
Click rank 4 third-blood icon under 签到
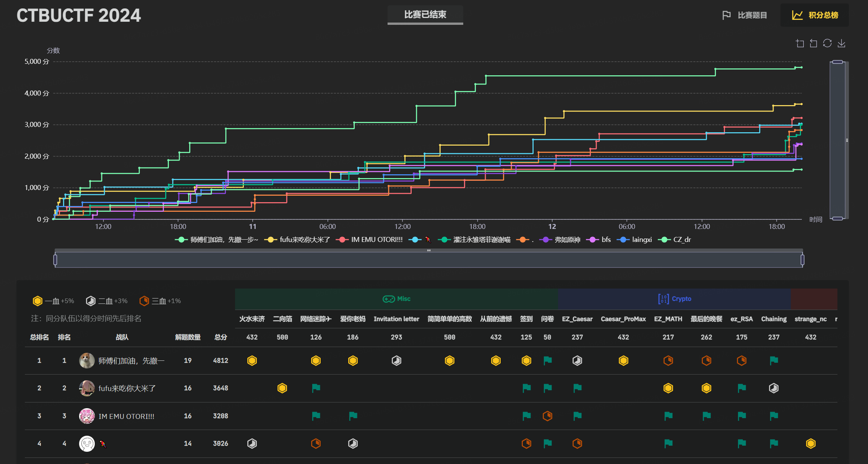[x=526, y=443]
